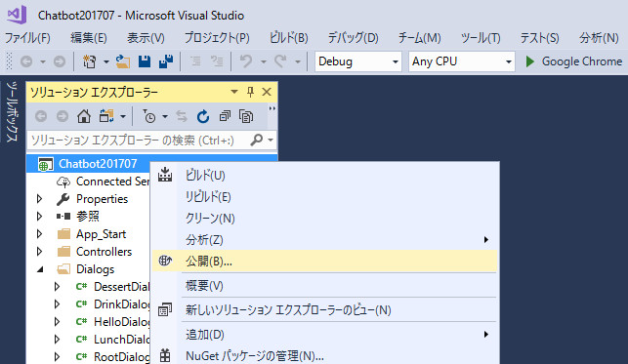Click the New Project toolbar icon
The width and height of the screenshot is (628, 364).
[x=89, y=61]
